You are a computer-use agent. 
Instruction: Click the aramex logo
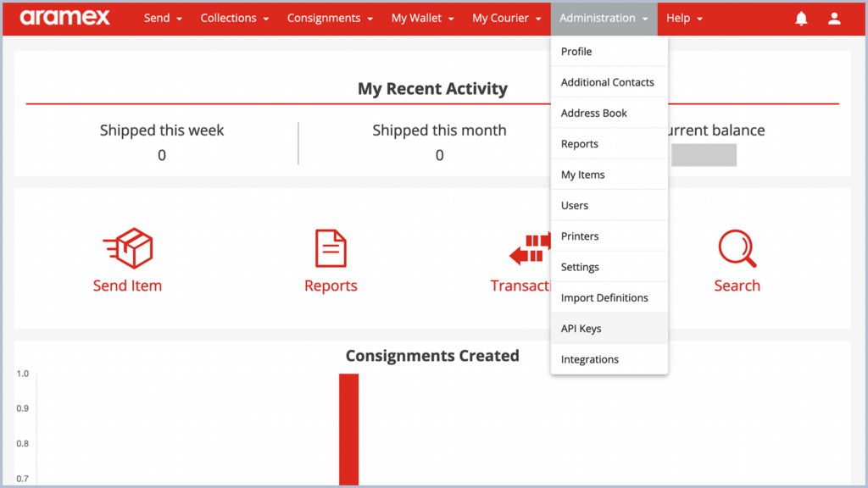point(64,18)
